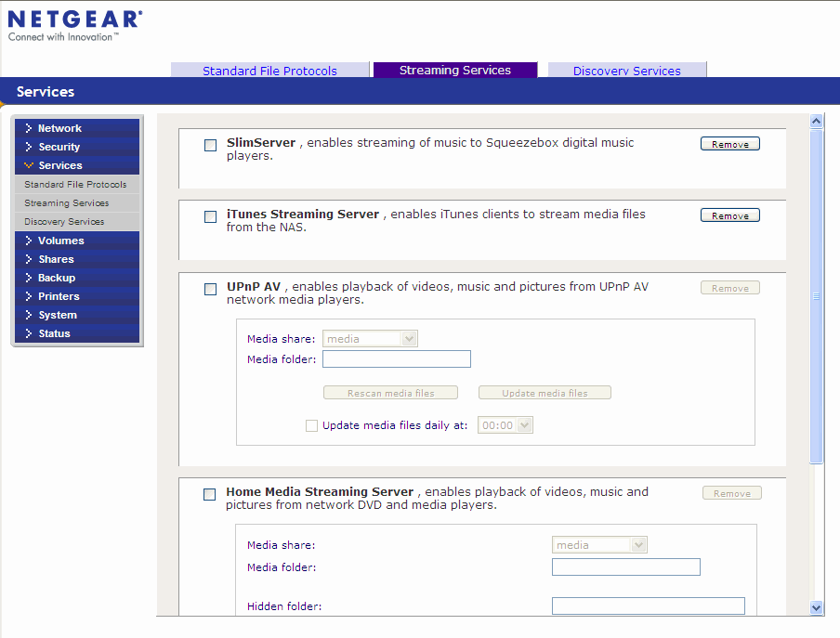Focus Home Media Server Media folder field
Image resolution: width=840 pixels, height=638 pixels.
click(625, 566)
